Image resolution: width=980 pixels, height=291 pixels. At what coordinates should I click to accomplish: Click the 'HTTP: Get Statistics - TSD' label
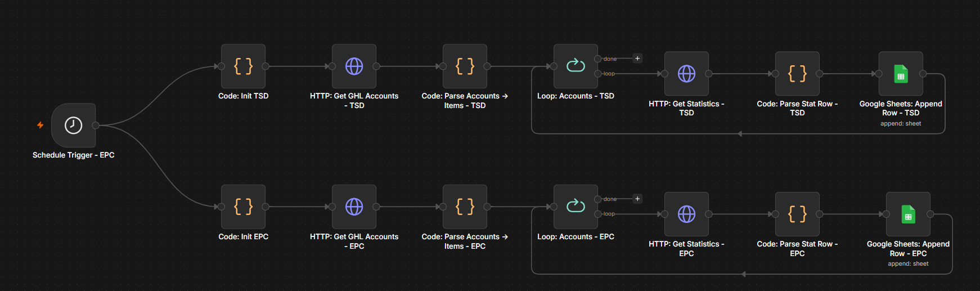coord(686,108)
